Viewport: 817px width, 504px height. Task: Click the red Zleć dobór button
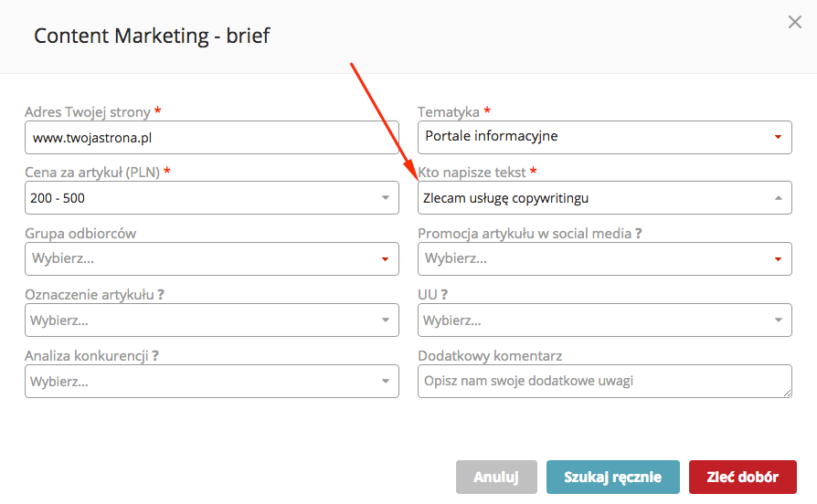742,478
